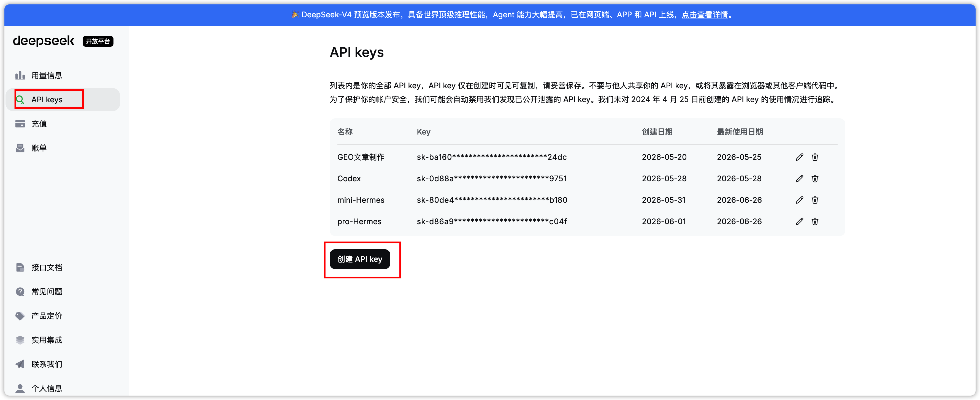Click the 创建日期 column header
980x400 pixels.
pyautogui.click(x=657, y=132)
